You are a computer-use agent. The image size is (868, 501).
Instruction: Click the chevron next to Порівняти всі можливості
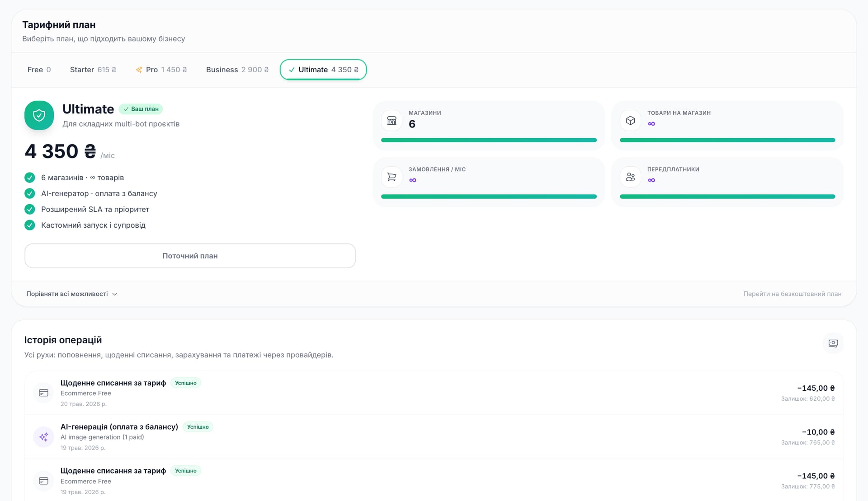(115, 294)
